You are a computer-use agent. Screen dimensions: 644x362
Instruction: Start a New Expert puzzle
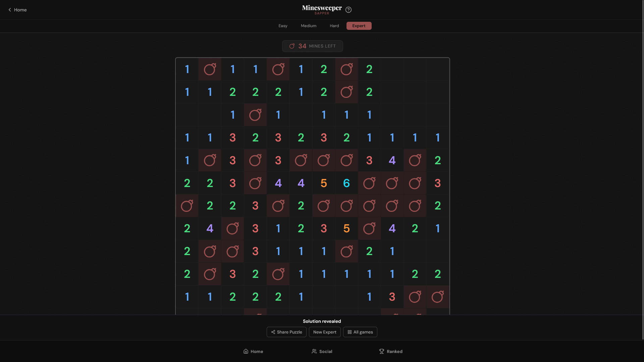324,332
